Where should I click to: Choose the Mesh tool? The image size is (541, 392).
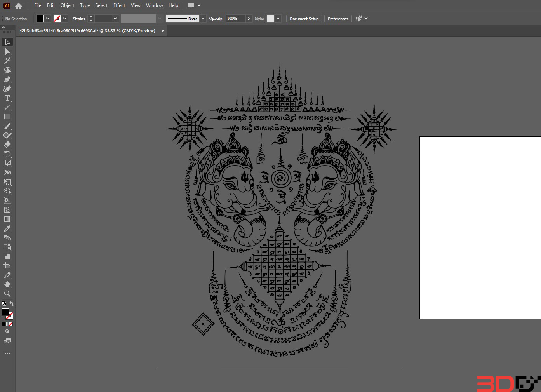7,210
